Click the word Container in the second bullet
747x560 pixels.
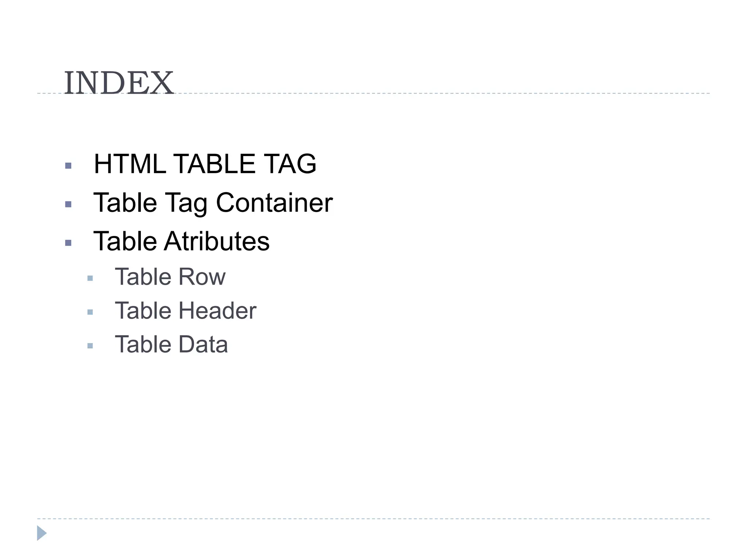[x=274, y=202]
